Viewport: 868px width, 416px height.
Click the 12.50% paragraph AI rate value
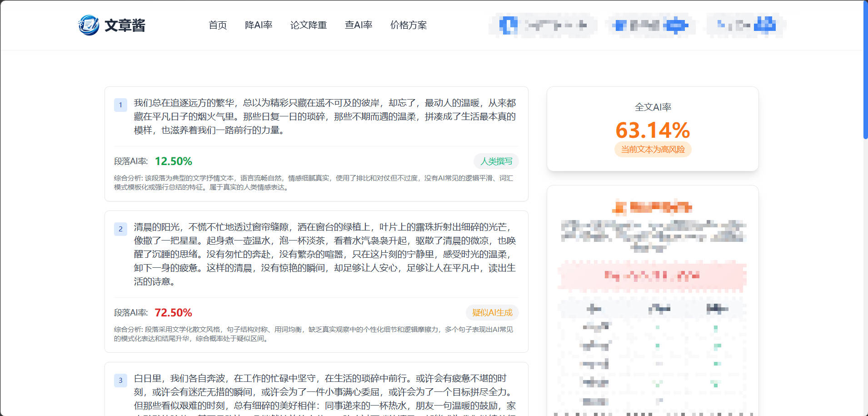pyautogui.click(x=174, y=161)
